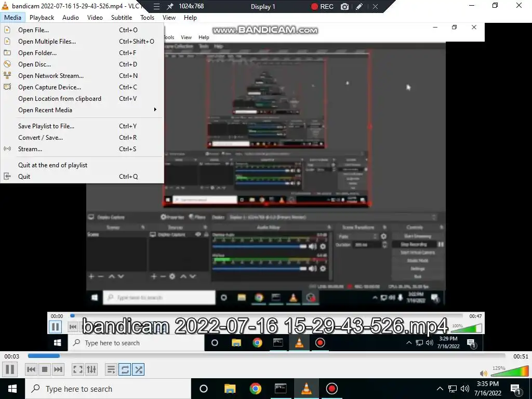Choose Open Capture Device... entry
This screenshot has width=532, height=399.
pyautogui.click(x=82, y=87)
